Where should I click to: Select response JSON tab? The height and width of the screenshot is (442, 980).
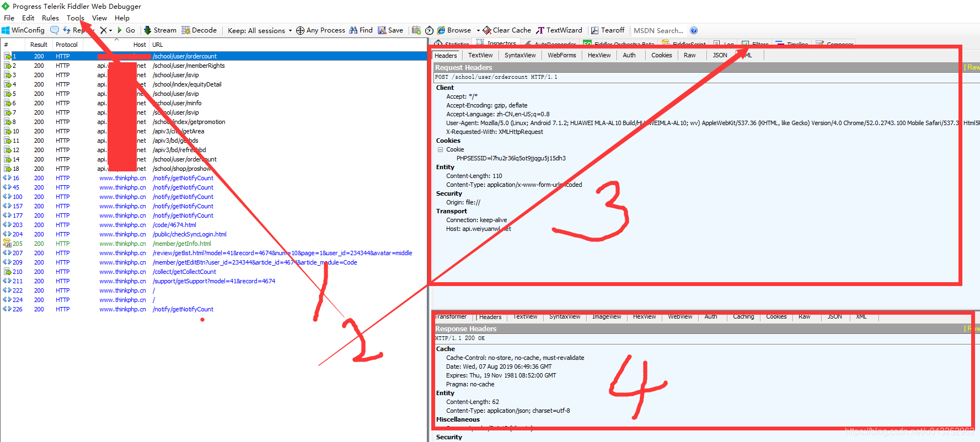pyautogui.click(x=834, y=316)
